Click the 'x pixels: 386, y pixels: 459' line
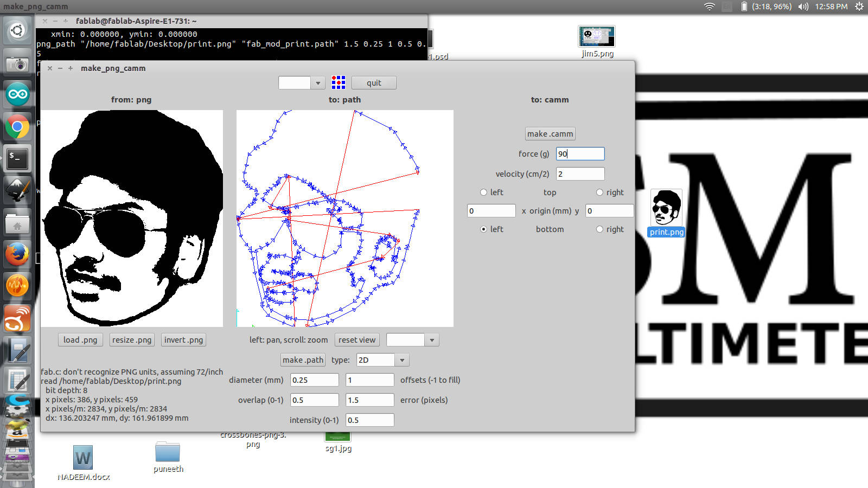Image resolution: width=868 pixels, height=488 pixels. click(92, 400)
